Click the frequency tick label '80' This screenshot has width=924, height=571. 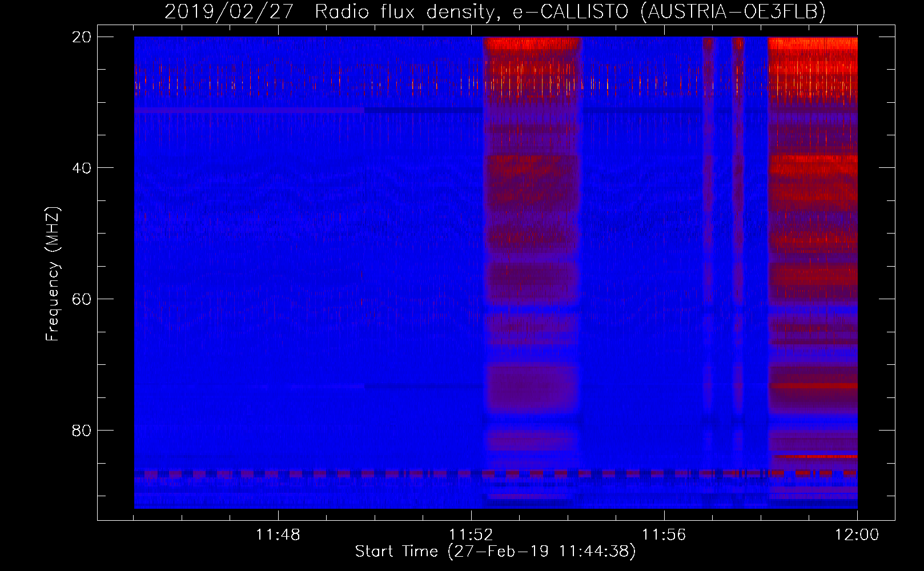point(82,430)
